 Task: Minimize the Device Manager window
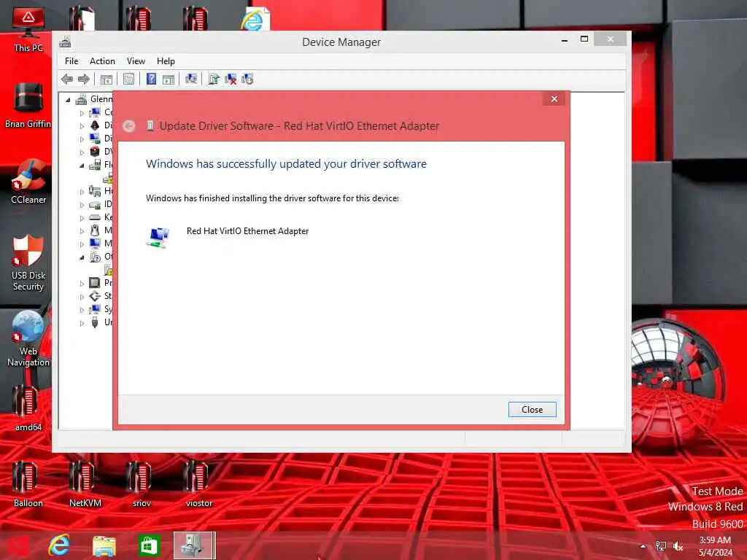point(565,39)
